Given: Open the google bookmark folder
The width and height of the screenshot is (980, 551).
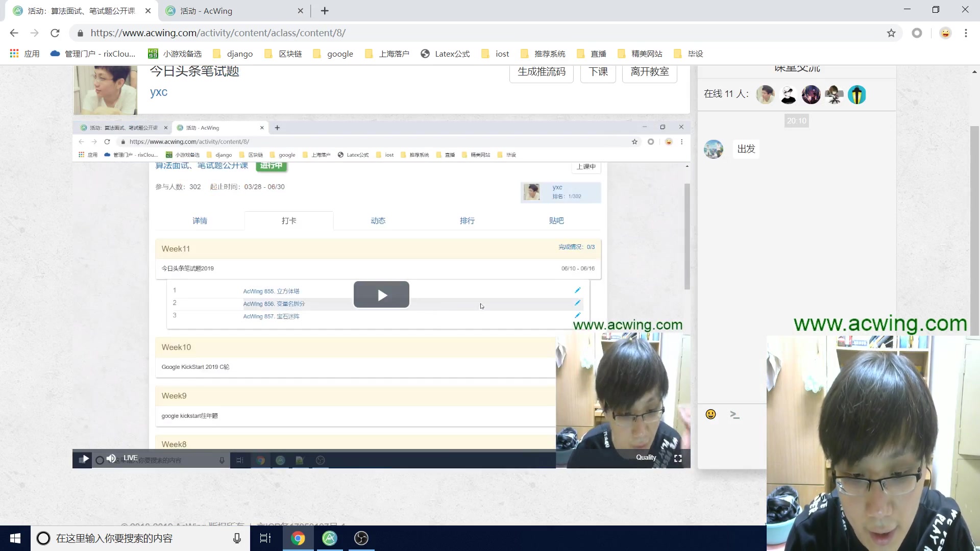Looking at the screenshot, I should tap(333, 54).
